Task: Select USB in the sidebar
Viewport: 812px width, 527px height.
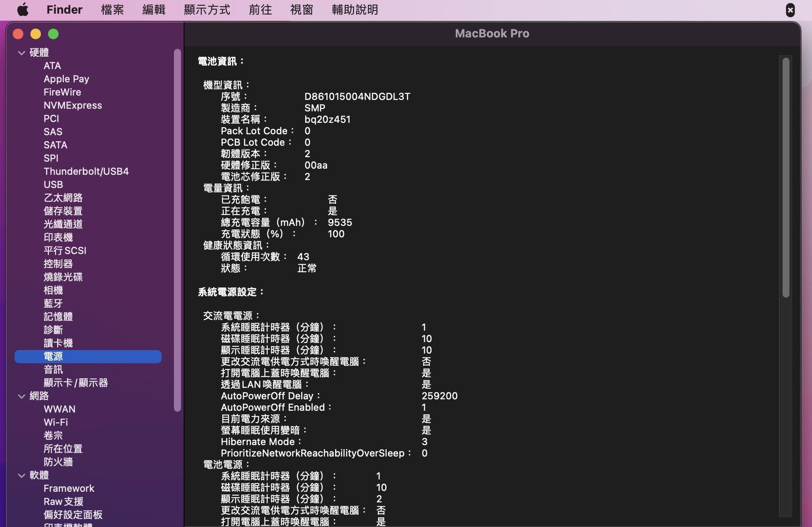Action: 53,184
